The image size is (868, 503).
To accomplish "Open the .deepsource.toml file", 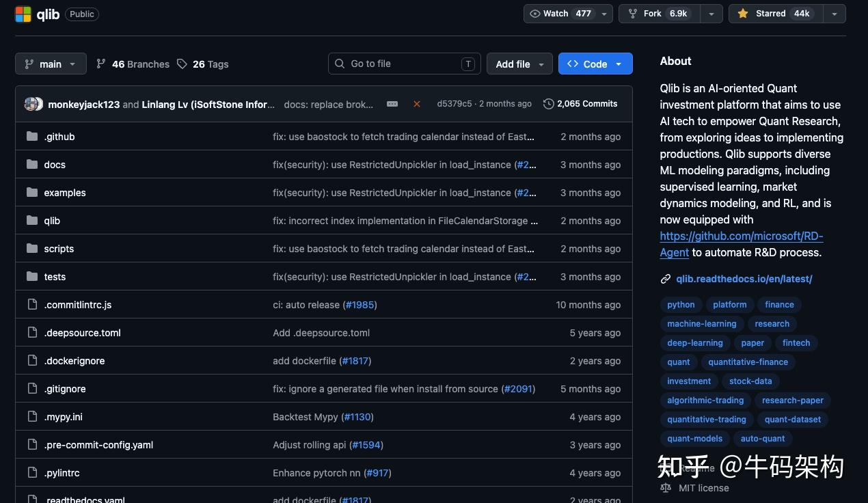I will (x=82, y=333).
